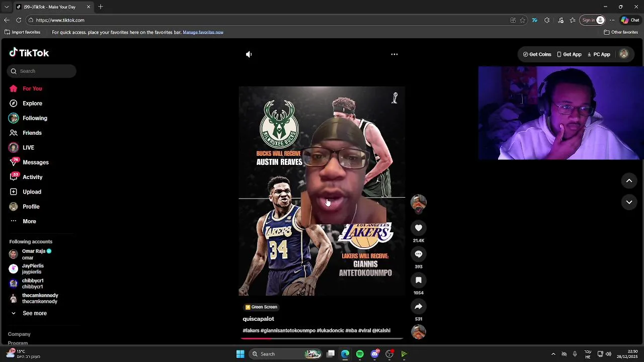
Task: Share the video with the arrow icon
Action: pos(419,306)
